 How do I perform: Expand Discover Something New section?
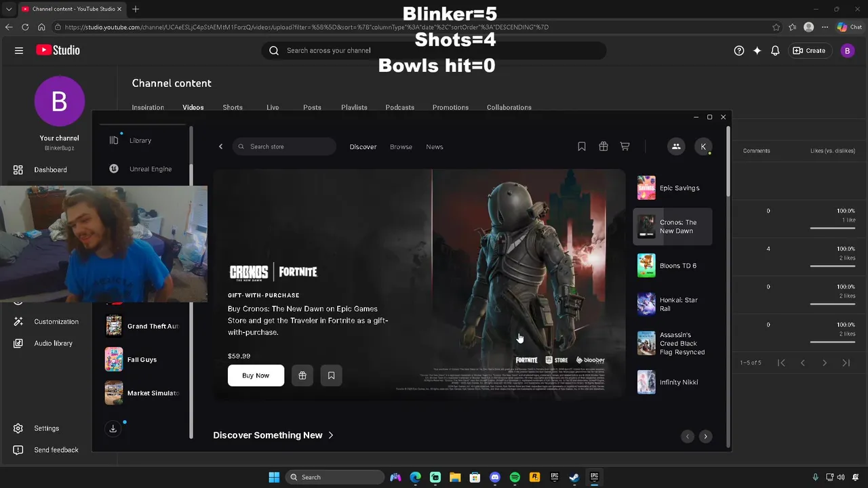tap(273, 435)
